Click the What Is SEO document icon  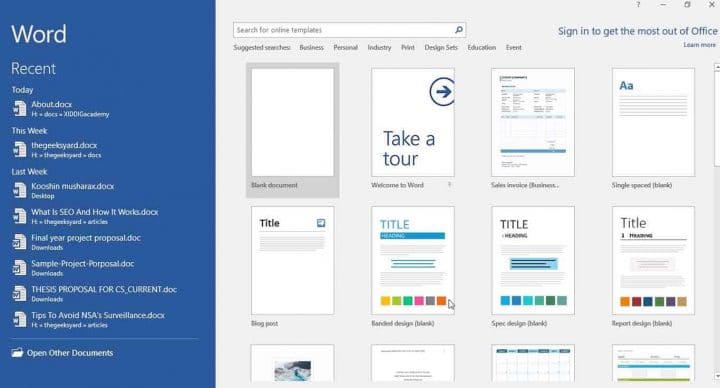pyautogui.click(x=19, y=216)
